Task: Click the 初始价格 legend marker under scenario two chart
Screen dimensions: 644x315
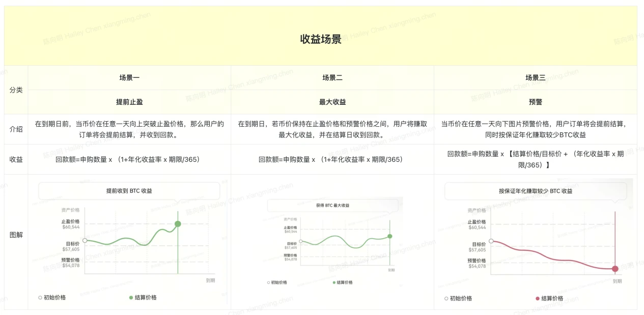Action: pos(268,282)
